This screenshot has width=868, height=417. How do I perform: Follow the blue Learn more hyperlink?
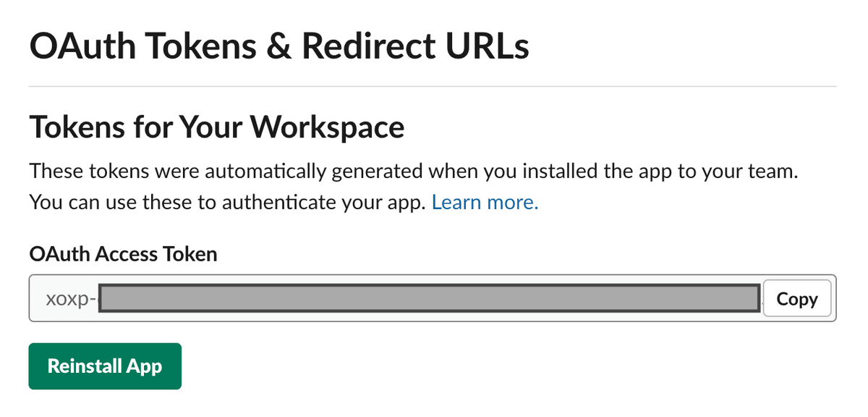click(x=485, y=202)
